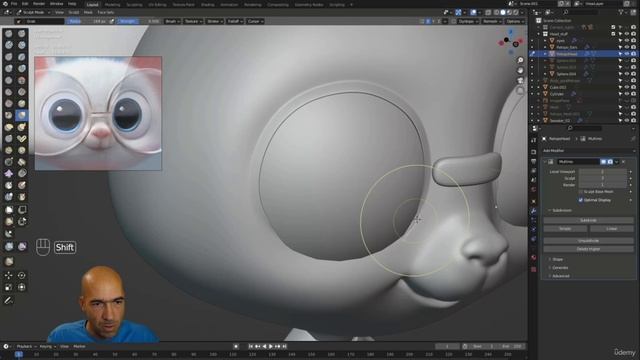Click the Delete Higher button
The width and height of the screenshot is (640, 360).
click(588, 249)
